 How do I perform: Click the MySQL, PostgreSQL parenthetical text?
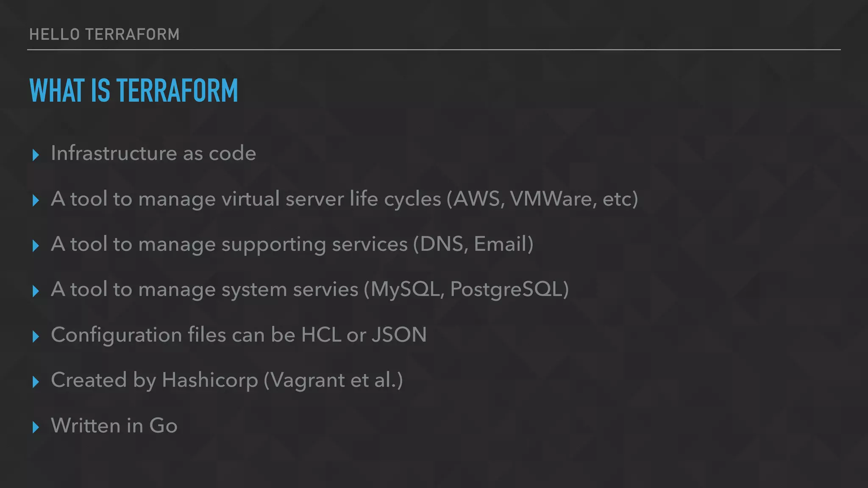[466, 289]
